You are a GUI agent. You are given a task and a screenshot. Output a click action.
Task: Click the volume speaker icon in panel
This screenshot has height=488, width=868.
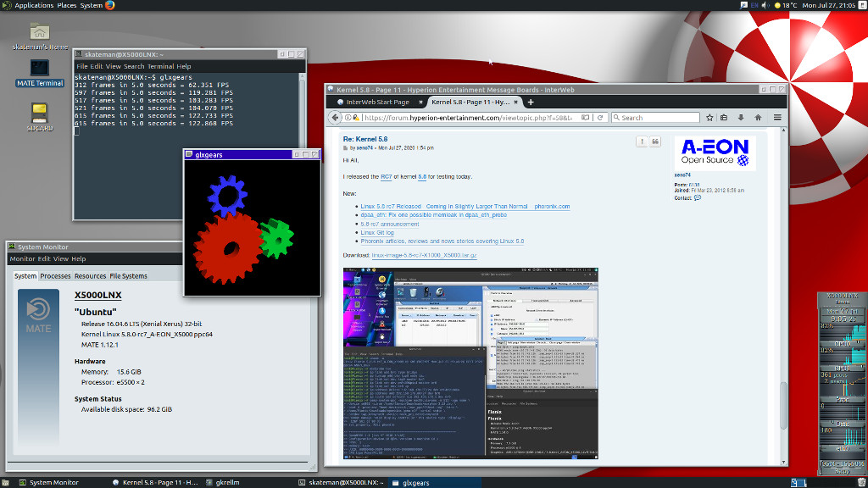(765, 5)
